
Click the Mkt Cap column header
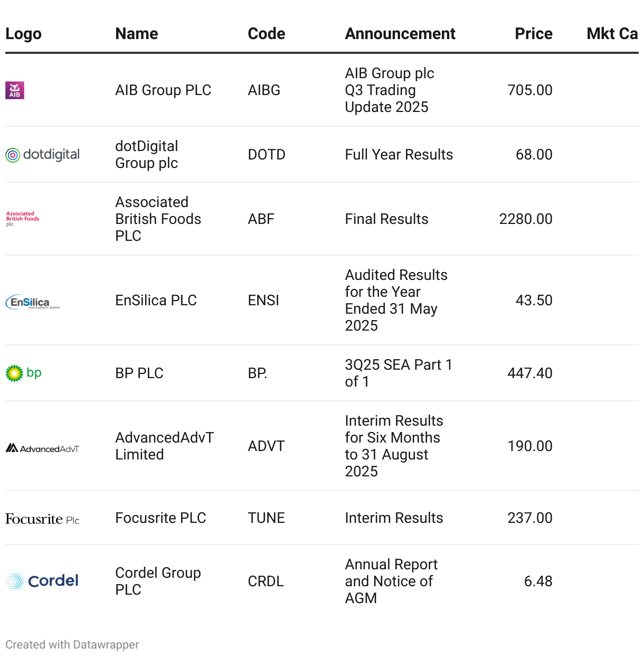point(612,34)
